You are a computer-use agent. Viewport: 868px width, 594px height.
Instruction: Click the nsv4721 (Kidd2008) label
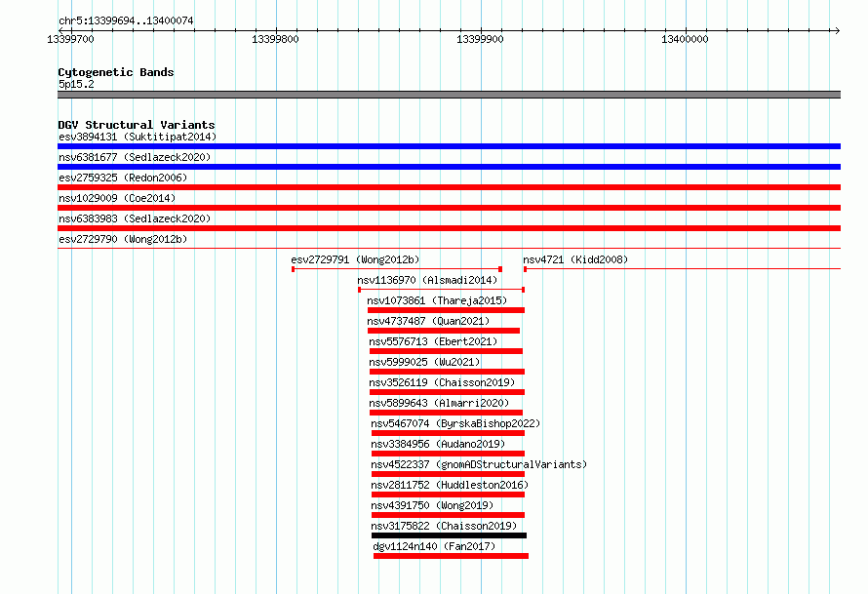click(575, 259)
